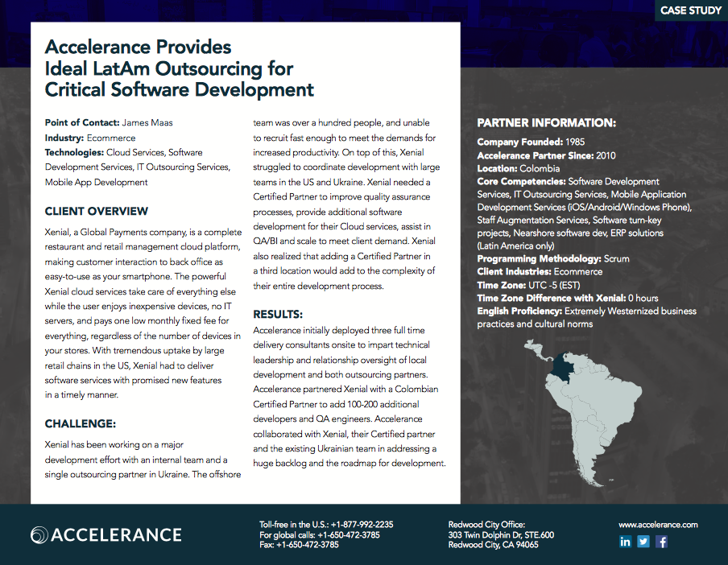Click the toll-free number +1-877-992-2235
This screenshot has height=565, width=728.
tap(362, 525)
